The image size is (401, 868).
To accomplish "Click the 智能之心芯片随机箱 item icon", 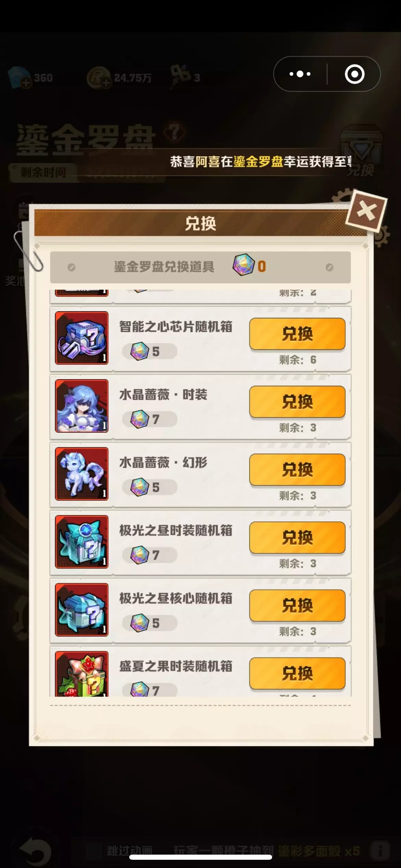I will [x=82, y=338].
